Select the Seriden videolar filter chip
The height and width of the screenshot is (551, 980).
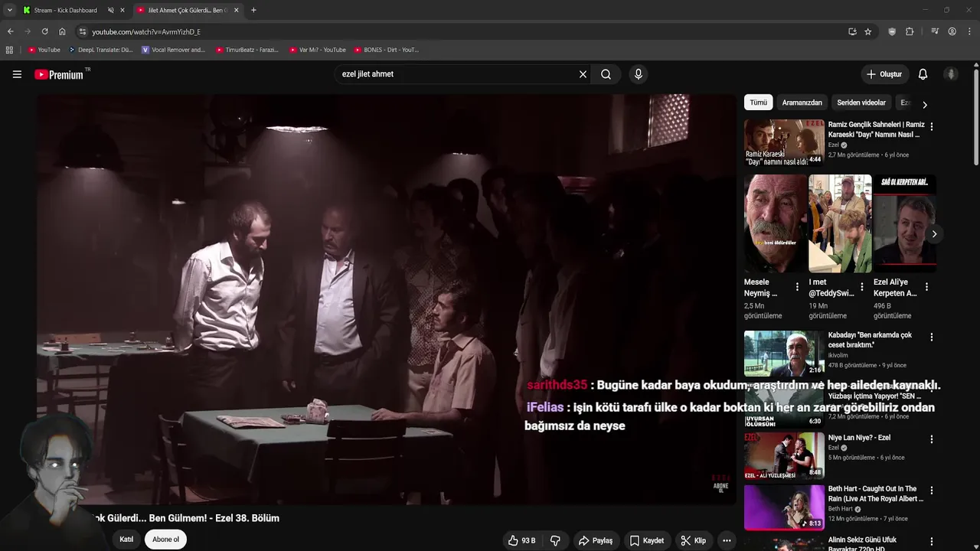(861, 103)
